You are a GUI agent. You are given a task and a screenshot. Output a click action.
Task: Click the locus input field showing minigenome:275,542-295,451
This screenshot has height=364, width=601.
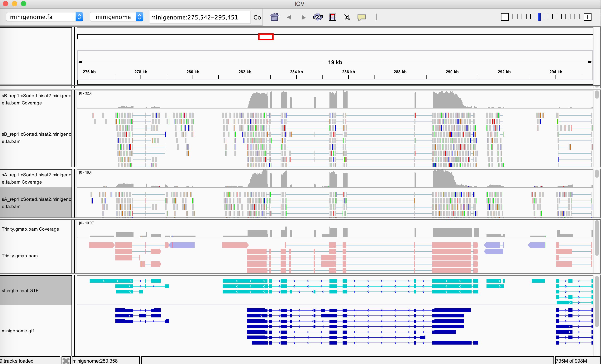pos(200,17)
